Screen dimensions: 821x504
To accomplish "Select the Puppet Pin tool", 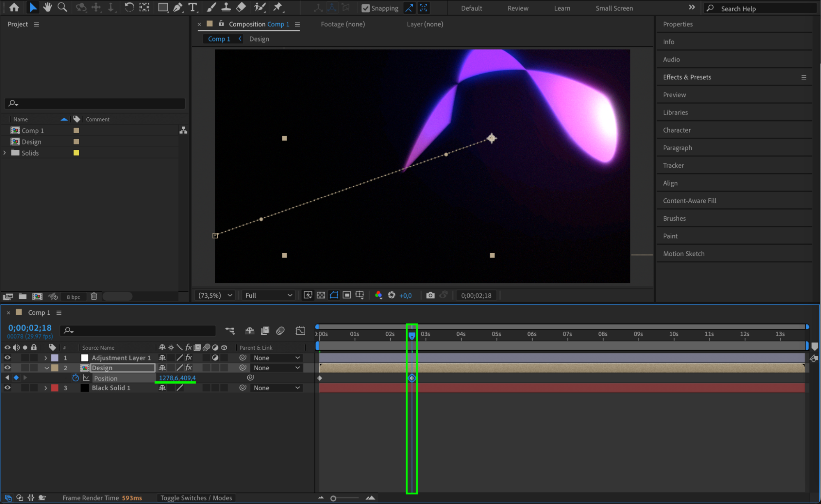I will (x=278, y=7).
